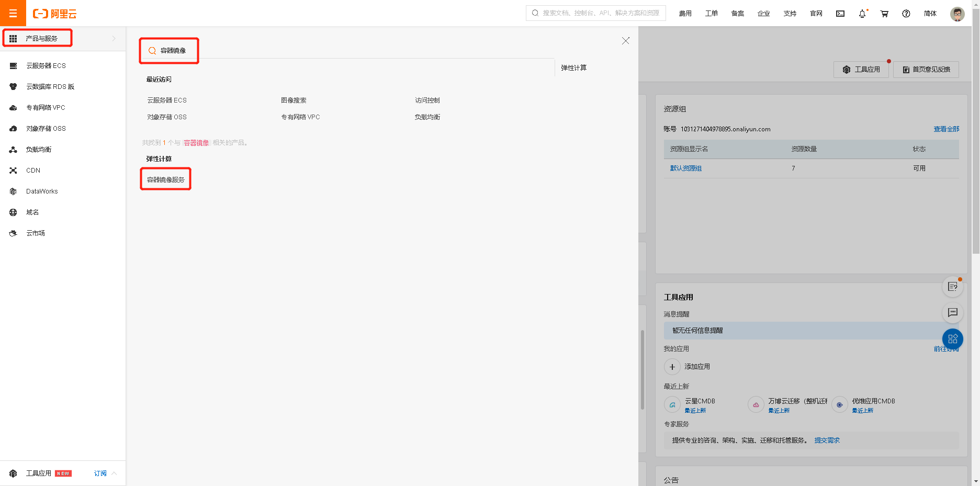The image size is (980, 486).
Task: Open 容器镜像服务 search result
Action: 166,179
